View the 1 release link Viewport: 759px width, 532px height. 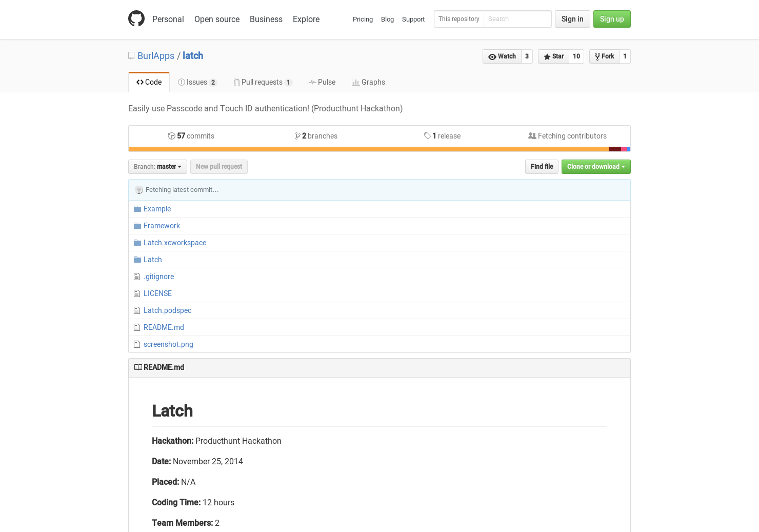pos(442,136)
